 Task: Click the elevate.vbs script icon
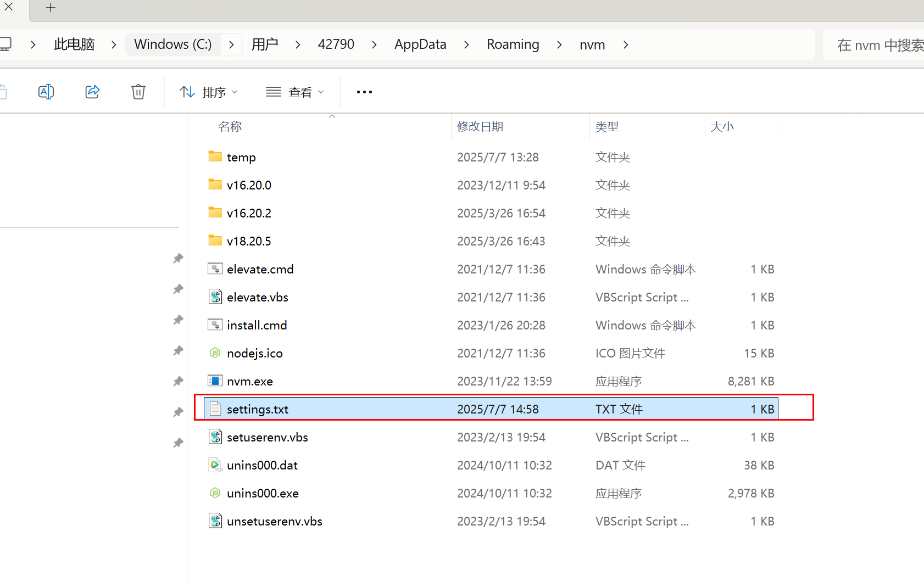[x=215, y=297]
